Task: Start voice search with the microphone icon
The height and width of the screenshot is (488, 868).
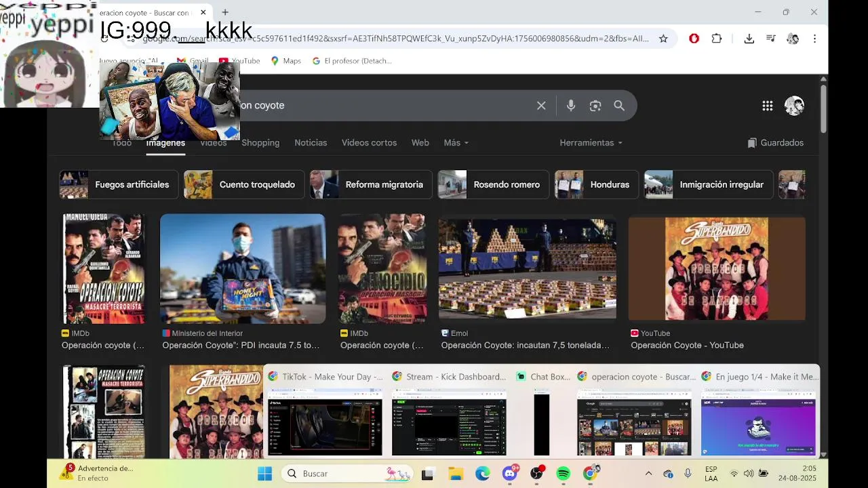Action: (571, 106)
